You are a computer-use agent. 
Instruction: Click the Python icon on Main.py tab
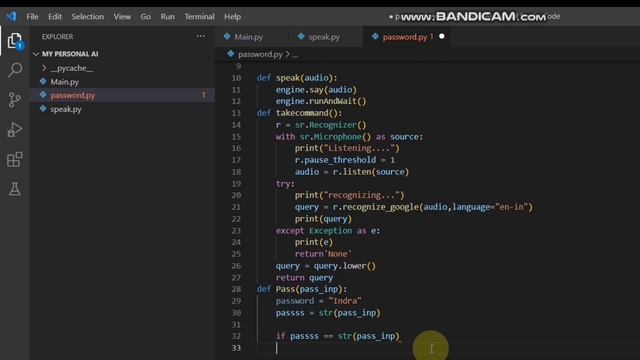[227, 37]
